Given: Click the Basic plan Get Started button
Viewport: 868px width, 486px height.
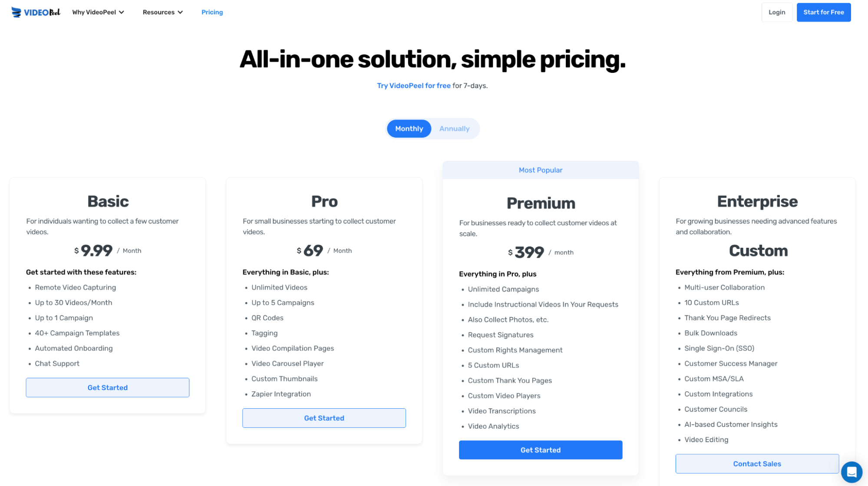Looking at the screenshot, I should click(107, 387).
